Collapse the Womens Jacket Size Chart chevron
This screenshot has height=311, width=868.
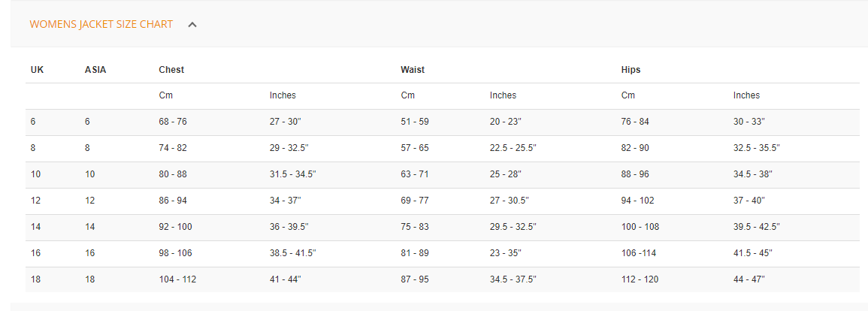coord(192,25)
